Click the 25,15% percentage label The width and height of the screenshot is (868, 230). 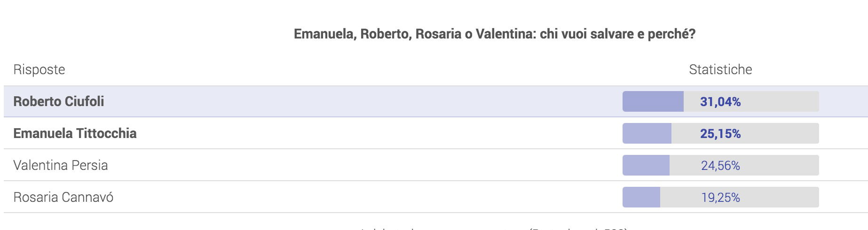720,134
